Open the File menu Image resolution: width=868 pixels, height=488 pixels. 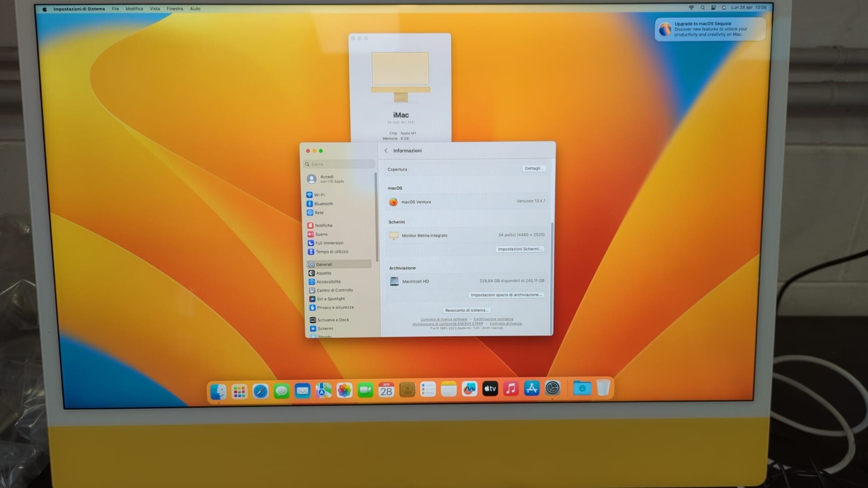116,9
